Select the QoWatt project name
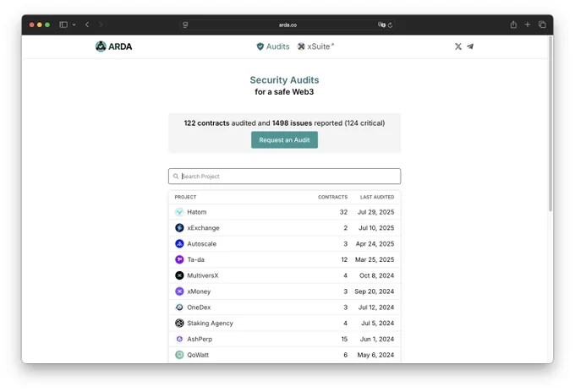The image size is (575, 392). coord(198,355)
